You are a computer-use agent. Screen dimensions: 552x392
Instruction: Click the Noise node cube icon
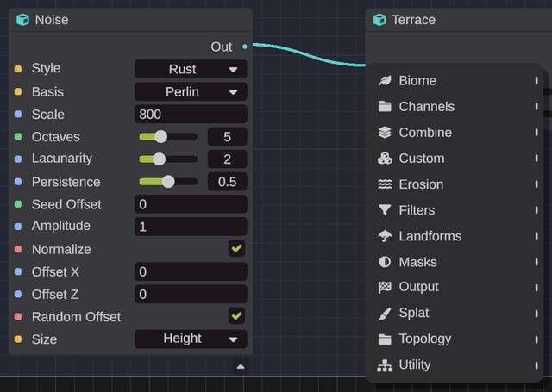[23, 20]
